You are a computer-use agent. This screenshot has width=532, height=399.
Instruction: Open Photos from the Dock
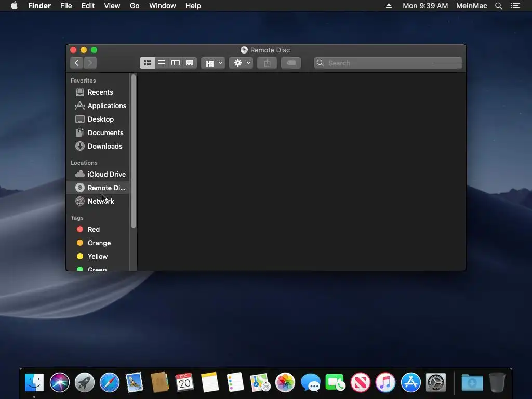(x=285, y=382)
